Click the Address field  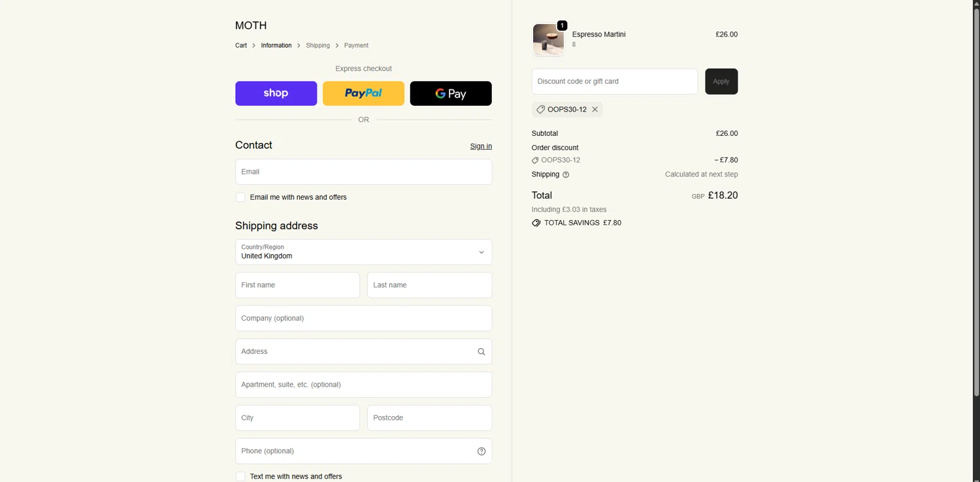pyautogui.click(x=363, y=351)
